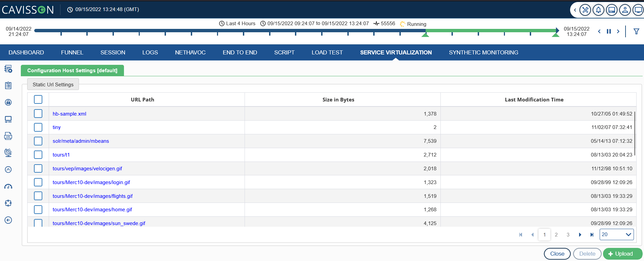
Task: Check the hb-sample.xml row checkbox
Action: coord(38,114)
